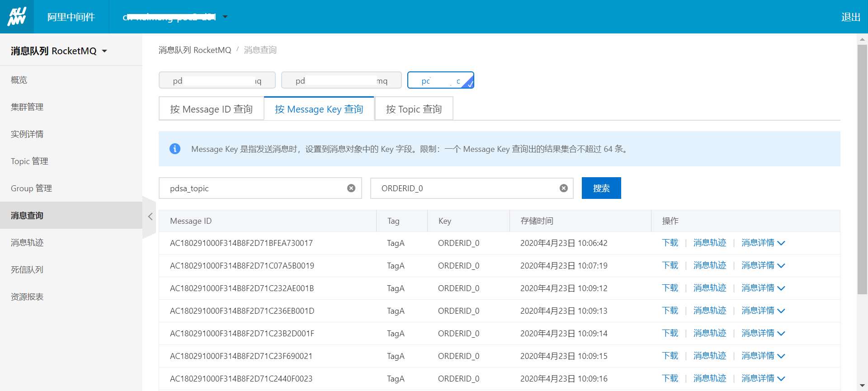Image resolution: width=868 pixels, height=391 pixels.
Task: Click message ID AC180291000F314B8F2D71C236EB001D
Action: pos(242,311)
